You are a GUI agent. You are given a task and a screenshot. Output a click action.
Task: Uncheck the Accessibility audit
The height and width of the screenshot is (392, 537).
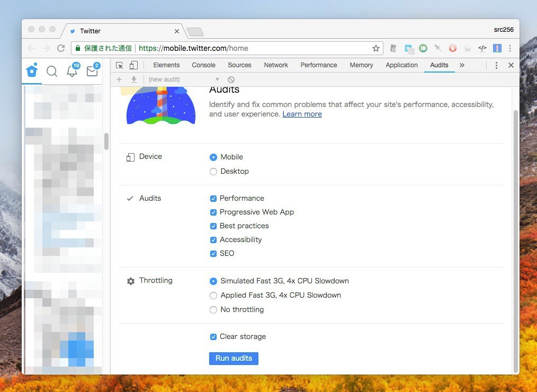213,240
